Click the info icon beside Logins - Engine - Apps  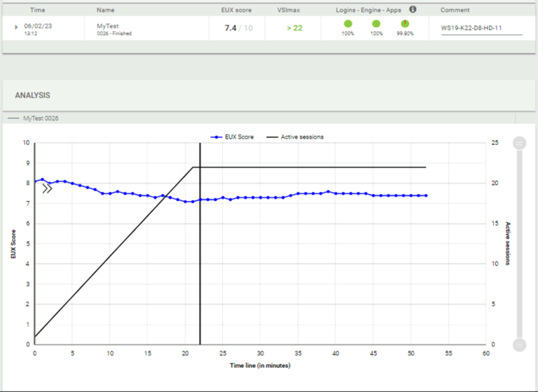pyautogui.click(x=413, y=10)
